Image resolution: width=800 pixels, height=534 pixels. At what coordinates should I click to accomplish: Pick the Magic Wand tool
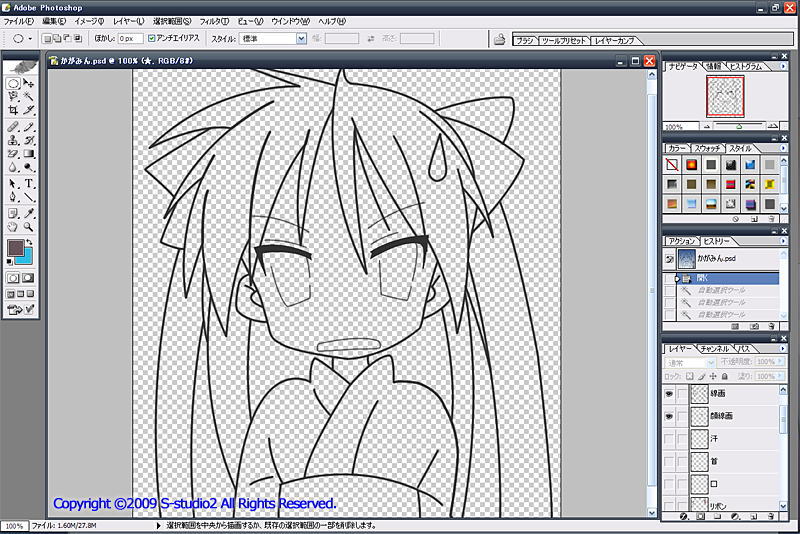point(30,97)
